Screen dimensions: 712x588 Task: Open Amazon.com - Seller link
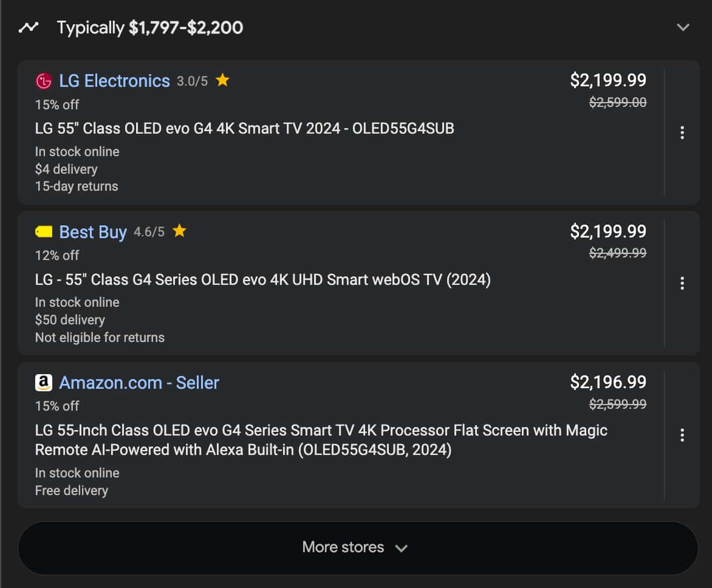point(139,383)
